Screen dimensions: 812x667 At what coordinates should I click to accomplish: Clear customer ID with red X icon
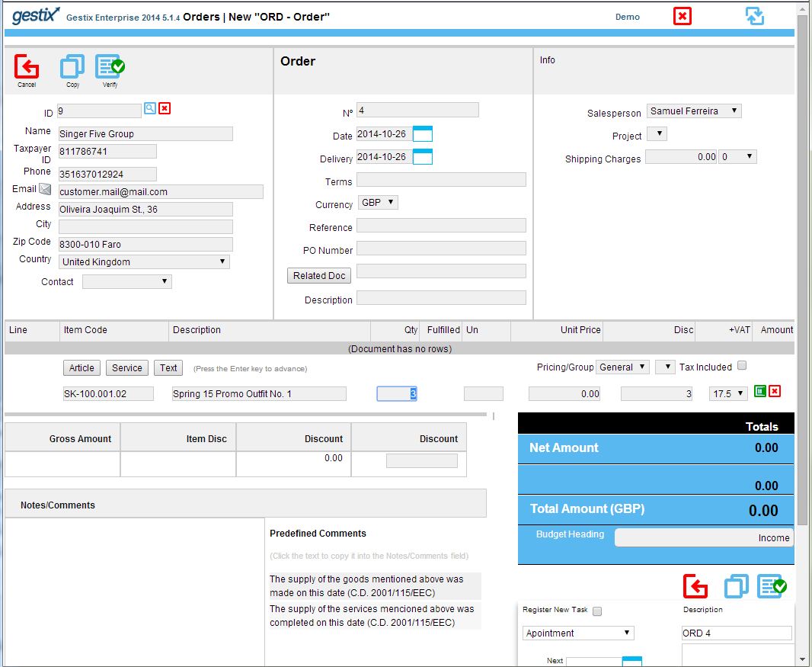(x=165, y=108)
